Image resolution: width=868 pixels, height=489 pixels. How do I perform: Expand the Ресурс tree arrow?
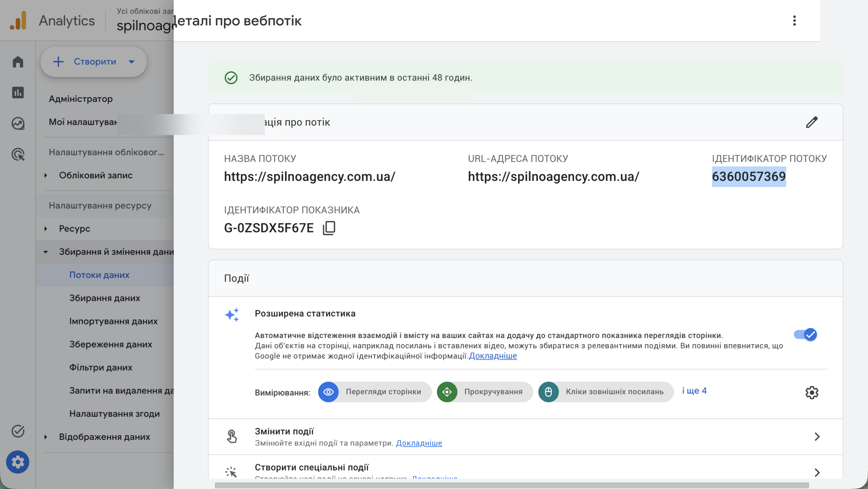click(46, 229)
